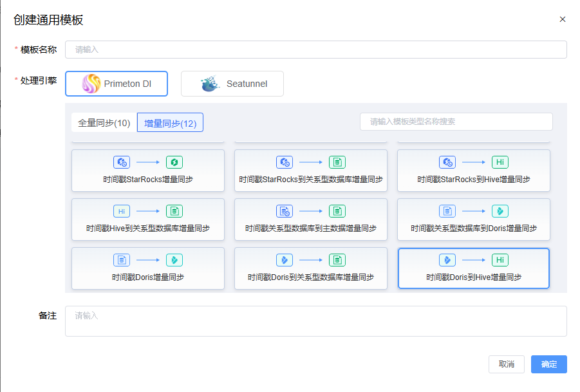Click the 备注 remarks text area
This screenshot has height=392, width=580.
315,321
